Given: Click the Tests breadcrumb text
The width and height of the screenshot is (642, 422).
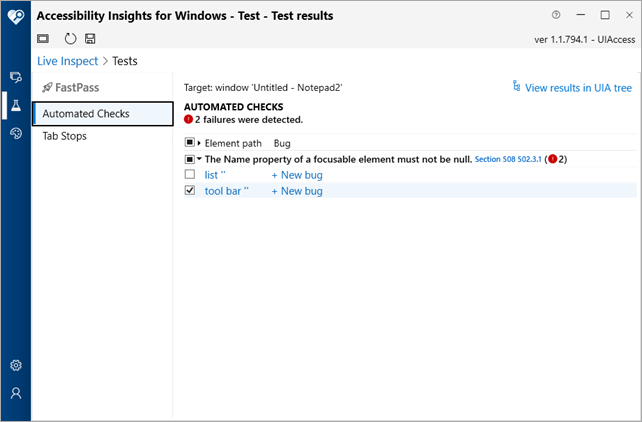Looking at the screenshot, I should point(125,61).
